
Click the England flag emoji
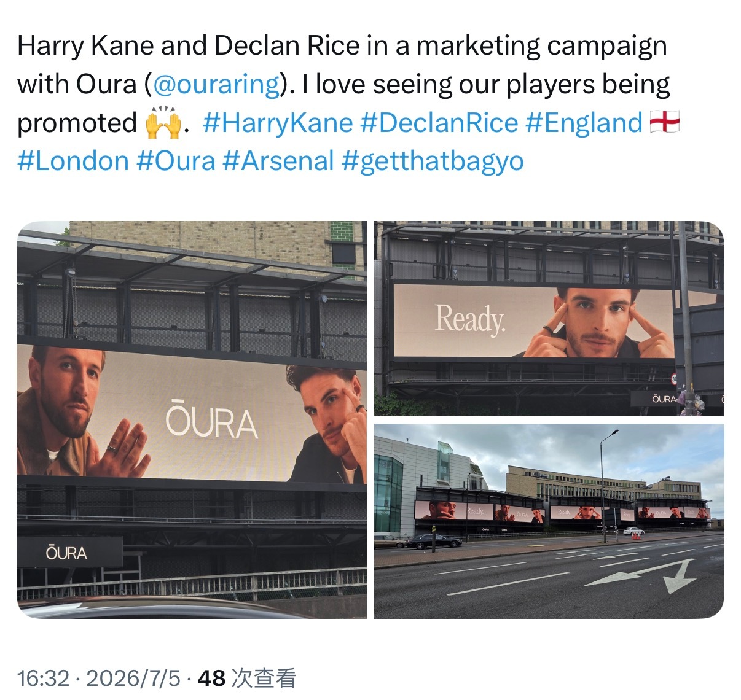665,122
